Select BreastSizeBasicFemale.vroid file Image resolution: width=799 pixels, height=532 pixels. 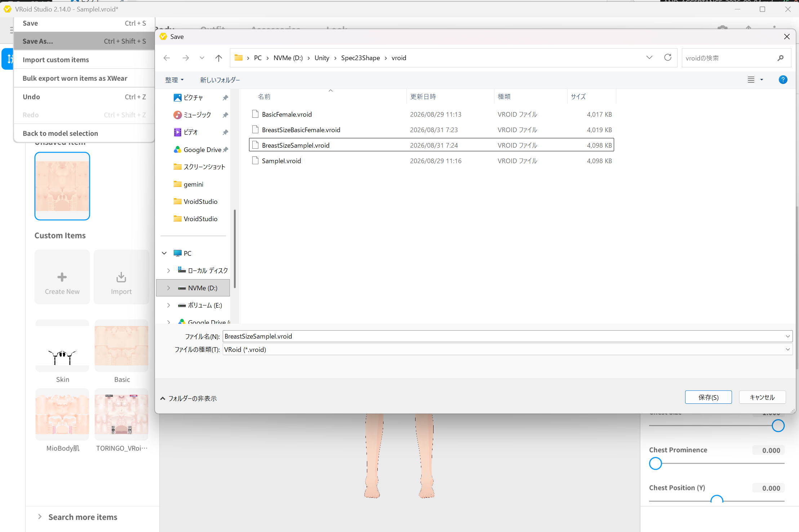tap(431, 130)
